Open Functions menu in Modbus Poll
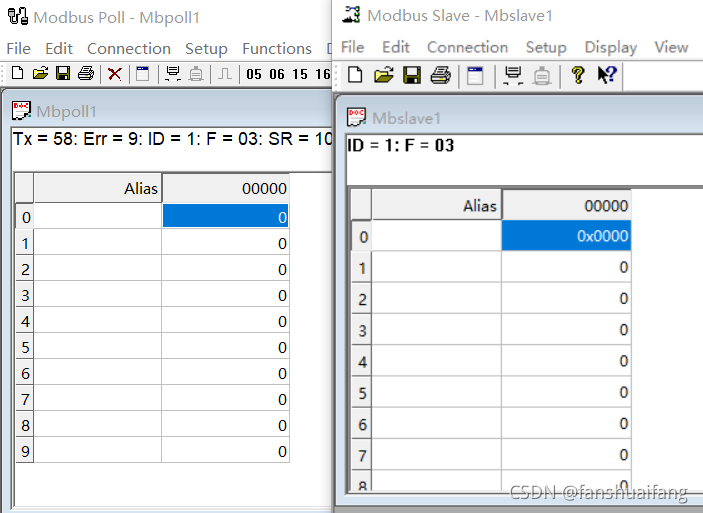Viewport: 703px width, 513px height. tap(277, 48)
